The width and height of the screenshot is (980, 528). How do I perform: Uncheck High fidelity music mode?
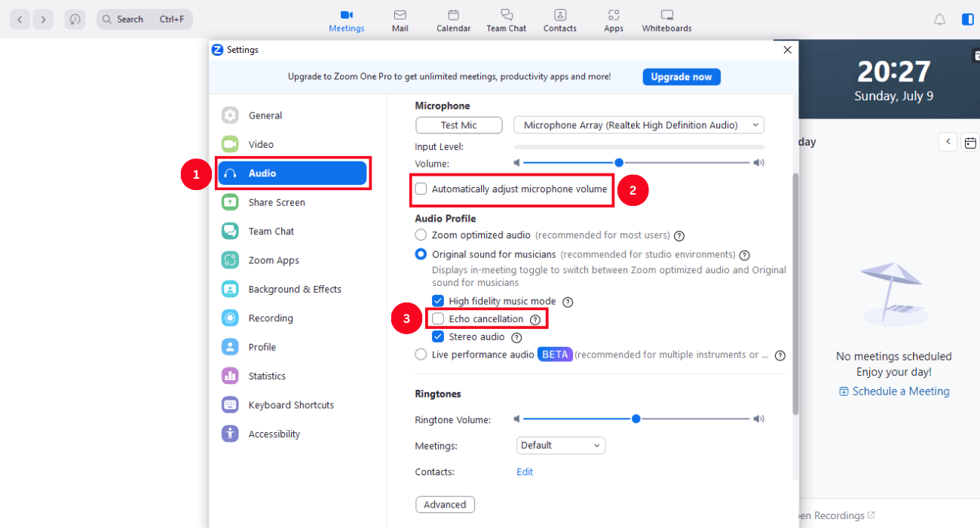click(438, 301)
